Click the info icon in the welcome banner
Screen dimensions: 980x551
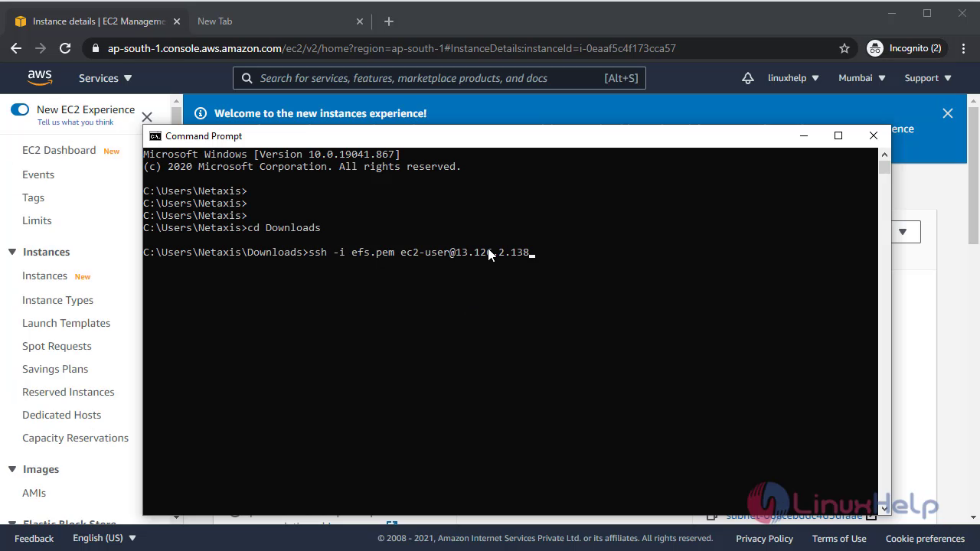coord(201,113)
